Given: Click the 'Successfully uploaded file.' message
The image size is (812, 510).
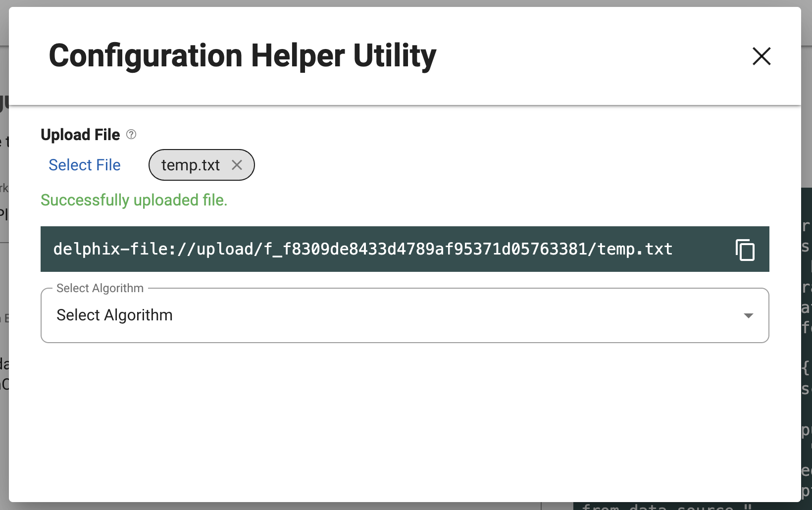Looking at the screenshot, I should (x=134, y=200).
